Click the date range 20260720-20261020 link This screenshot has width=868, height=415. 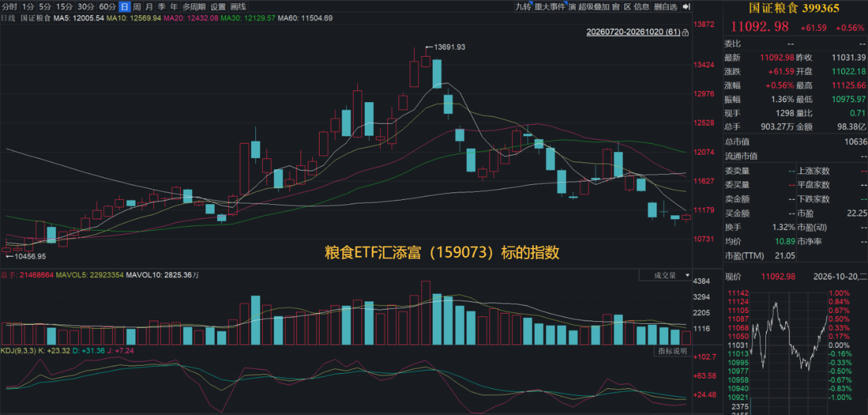point(633,32)
